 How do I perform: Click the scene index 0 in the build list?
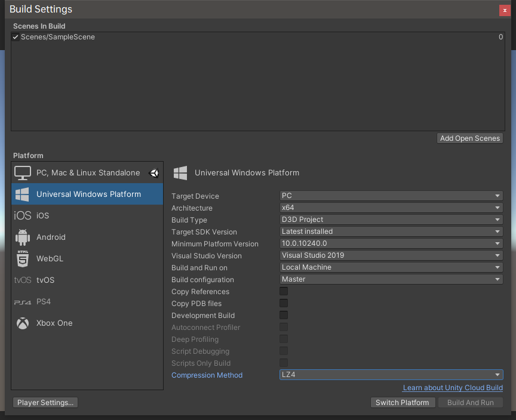(x=500, y=37)
